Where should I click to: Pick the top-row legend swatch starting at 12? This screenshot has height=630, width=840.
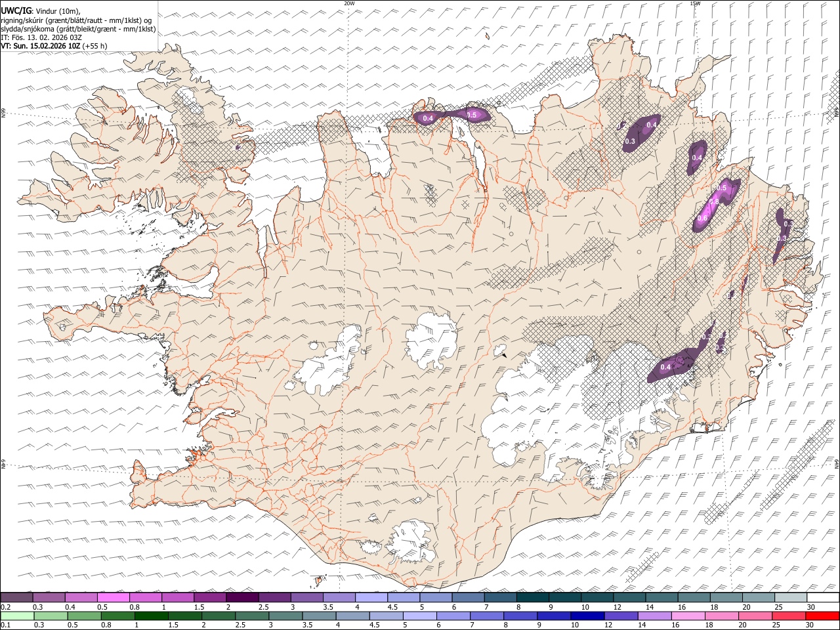pos(629,597)
